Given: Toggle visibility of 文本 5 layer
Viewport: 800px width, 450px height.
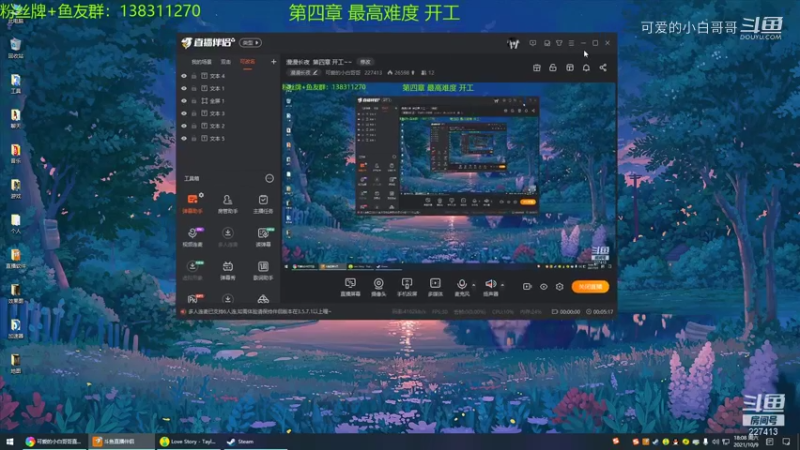Looking at the screenshot, I should [184, 138].
